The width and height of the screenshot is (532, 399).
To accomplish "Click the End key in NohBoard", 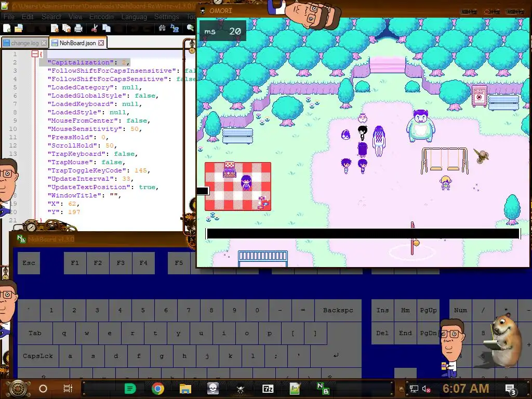I will point(405,333).
